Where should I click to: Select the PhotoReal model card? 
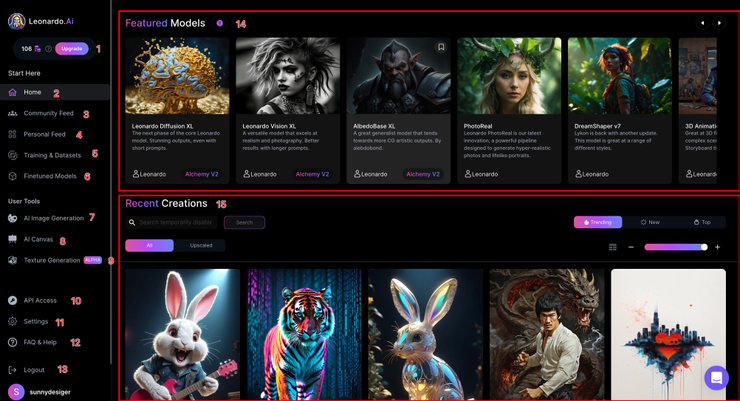(x=509, y=110)
